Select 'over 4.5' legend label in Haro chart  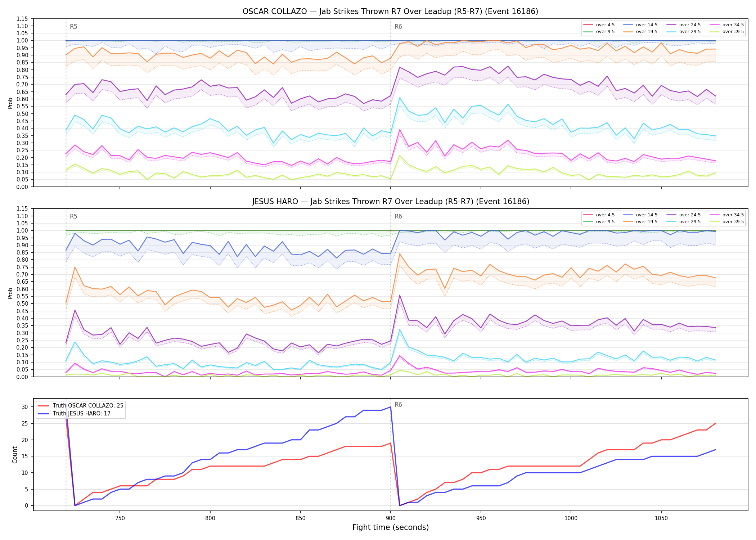(605, 215)
